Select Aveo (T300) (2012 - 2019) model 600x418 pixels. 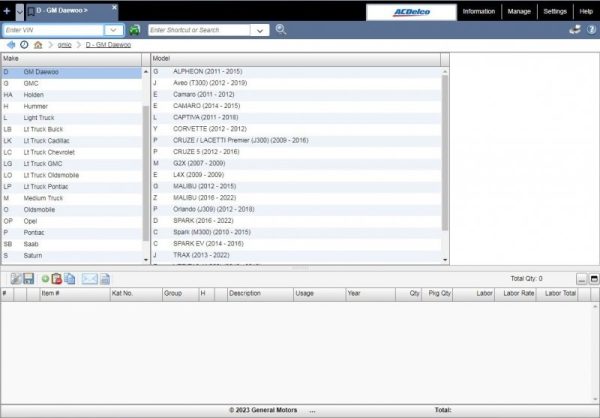tap(296, 83)
